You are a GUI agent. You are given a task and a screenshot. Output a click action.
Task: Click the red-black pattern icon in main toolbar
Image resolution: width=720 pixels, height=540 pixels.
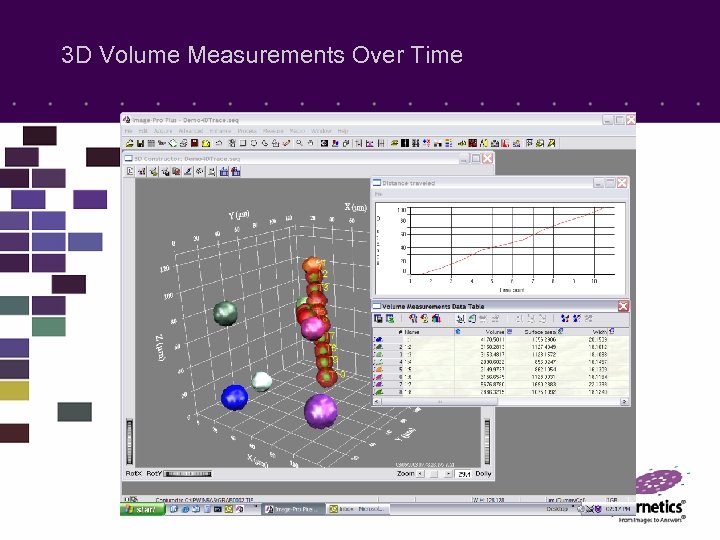(x=472, y=143)
